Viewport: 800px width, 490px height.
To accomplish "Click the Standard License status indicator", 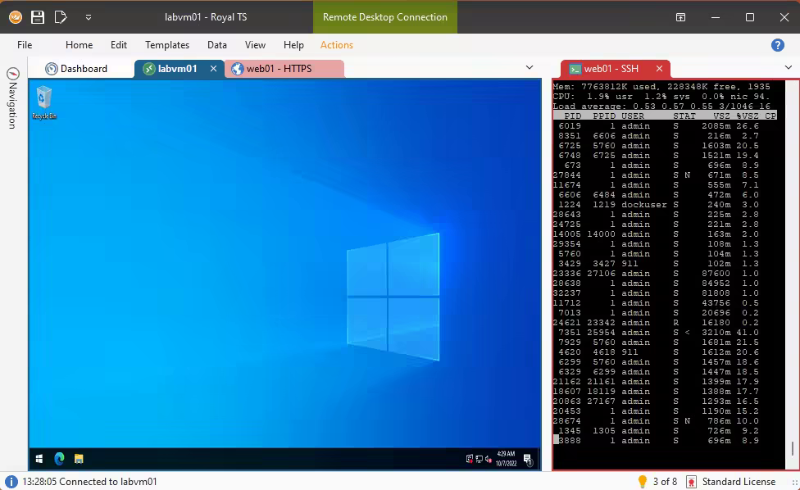I will [x=731, y=481].
